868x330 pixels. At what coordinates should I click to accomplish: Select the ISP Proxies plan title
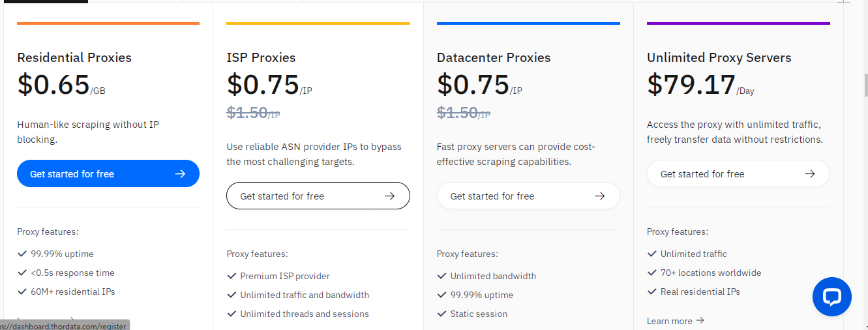pos(261,57)
